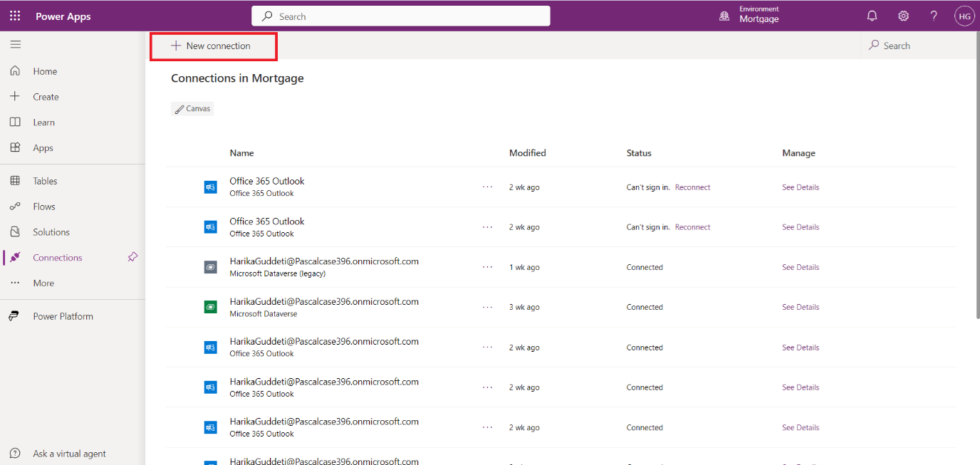The width and height of the screenshot is (980, 465).
Task: Click the help question mark icon
Action: click(x=934, y=16)
